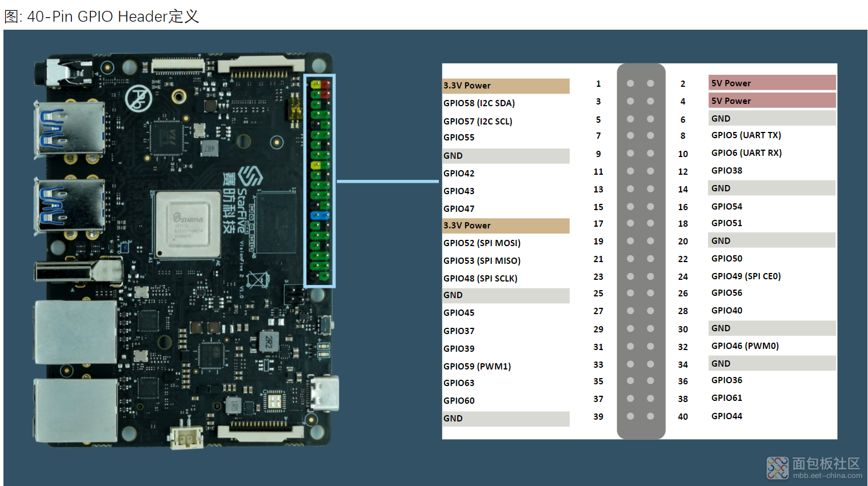
Task: Select the GPIO42 label
Action: 459,174
